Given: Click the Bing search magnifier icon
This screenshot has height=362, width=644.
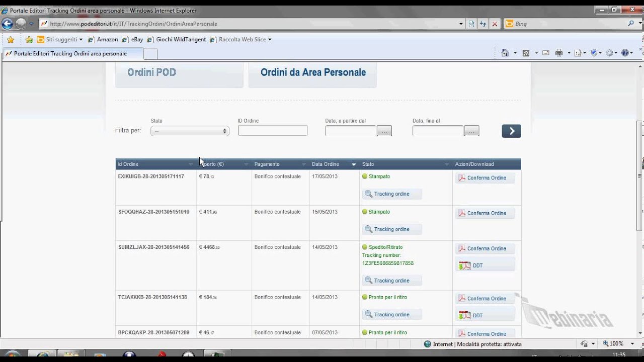Looking at the screenshot, I should click(631, 24).
